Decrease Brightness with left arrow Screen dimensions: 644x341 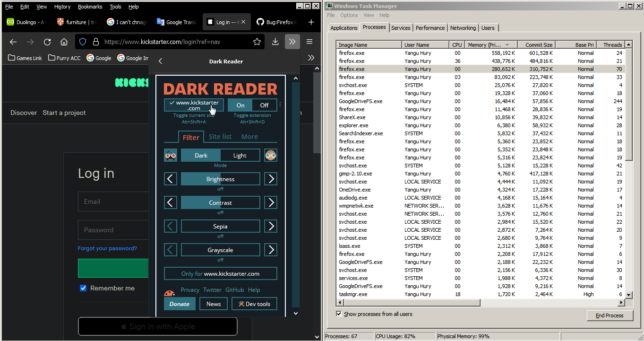click(171, 179)
